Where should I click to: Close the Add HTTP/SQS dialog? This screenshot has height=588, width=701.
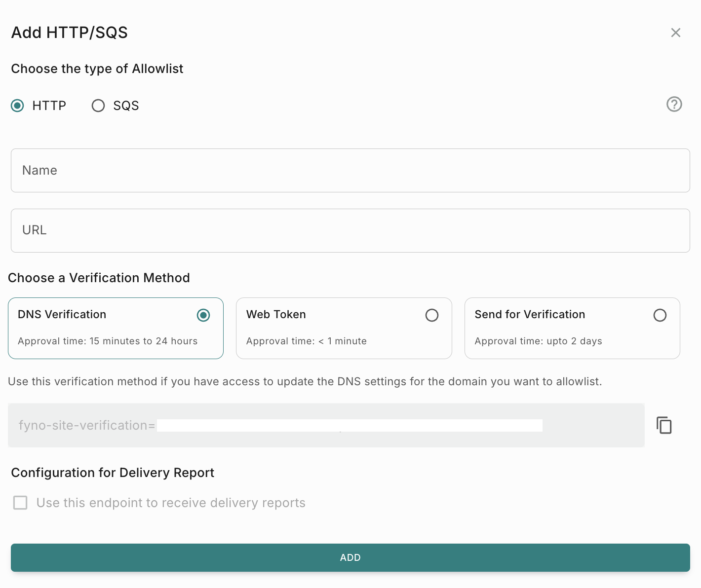pos(676,33)
